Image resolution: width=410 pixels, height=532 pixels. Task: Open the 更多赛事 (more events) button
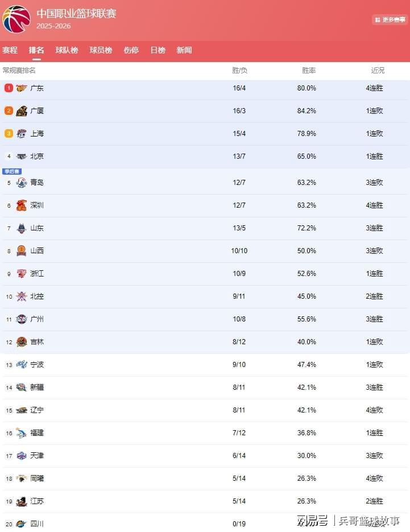[x=390, y=20]
